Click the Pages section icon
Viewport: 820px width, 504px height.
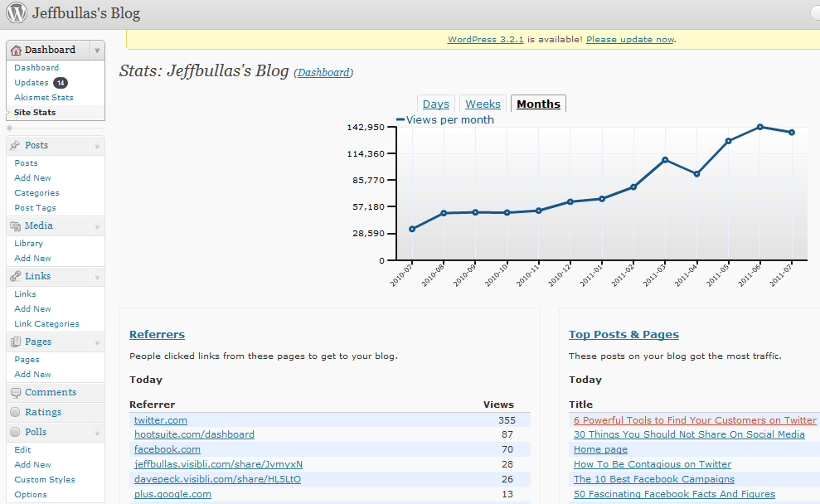pyautogui.click(x=15, y=342)
